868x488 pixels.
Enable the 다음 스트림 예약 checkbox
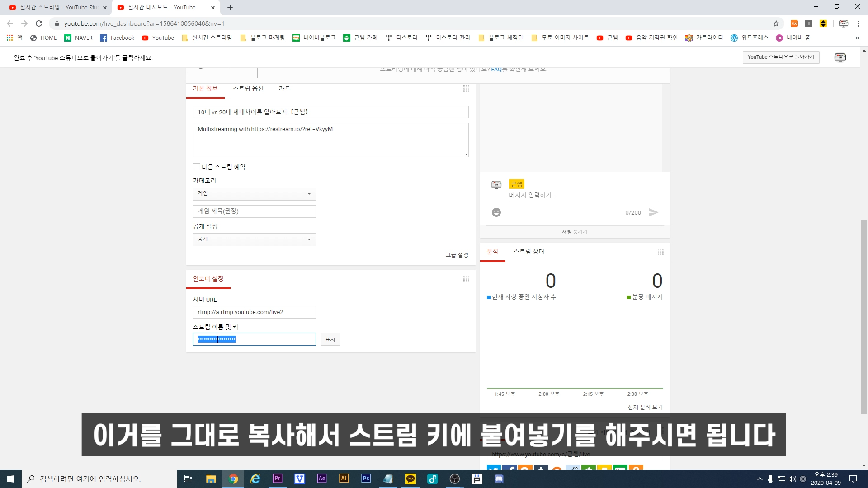pyautogui.click(x=197, y=167)
